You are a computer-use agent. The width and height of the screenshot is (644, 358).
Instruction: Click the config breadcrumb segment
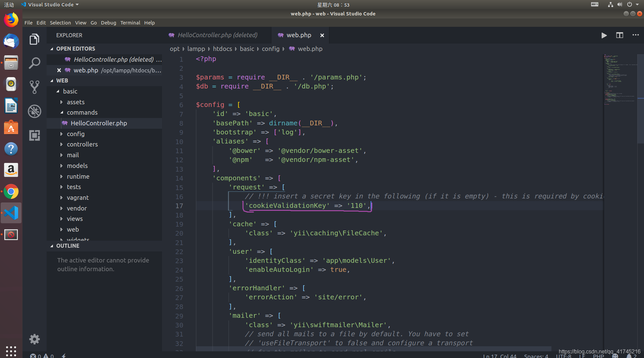click(x=270, y=49)
